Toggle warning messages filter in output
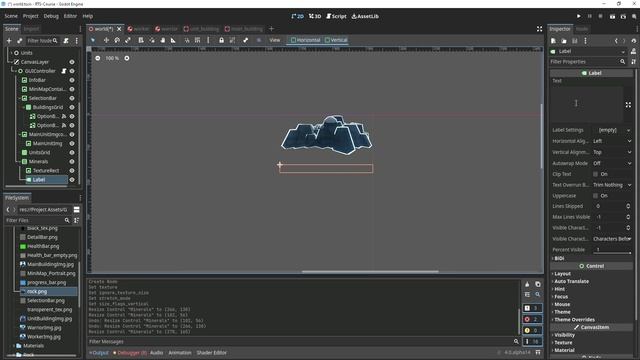Viewport: 640px width, 360px height. [x=532, y=330]
